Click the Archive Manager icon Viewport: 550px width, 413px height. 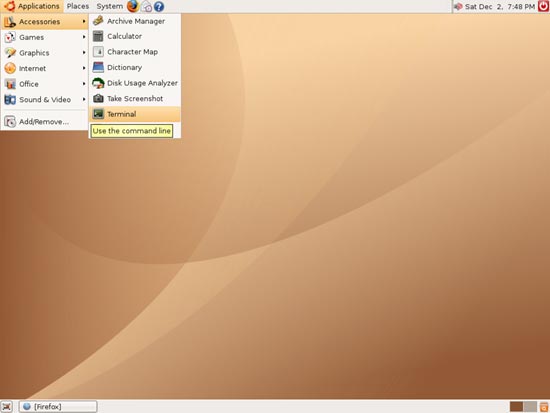[x=98, y=21]
